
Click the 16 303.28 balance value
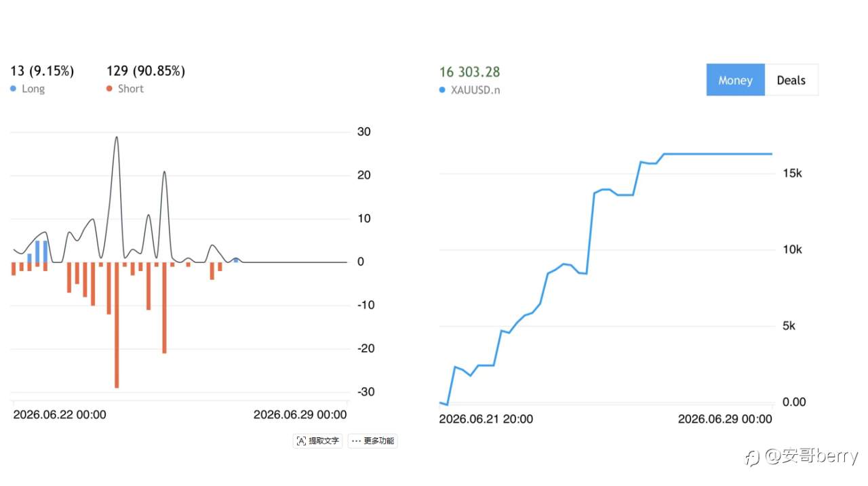pyautogui.click(x=470, y=72)
